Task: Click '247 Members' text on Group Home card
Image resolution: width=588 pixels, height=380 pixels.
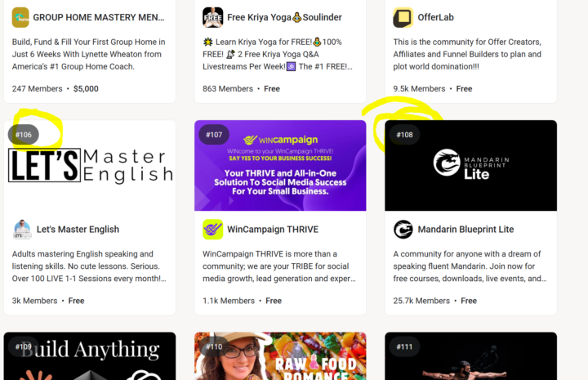Action: coord(37,89)
